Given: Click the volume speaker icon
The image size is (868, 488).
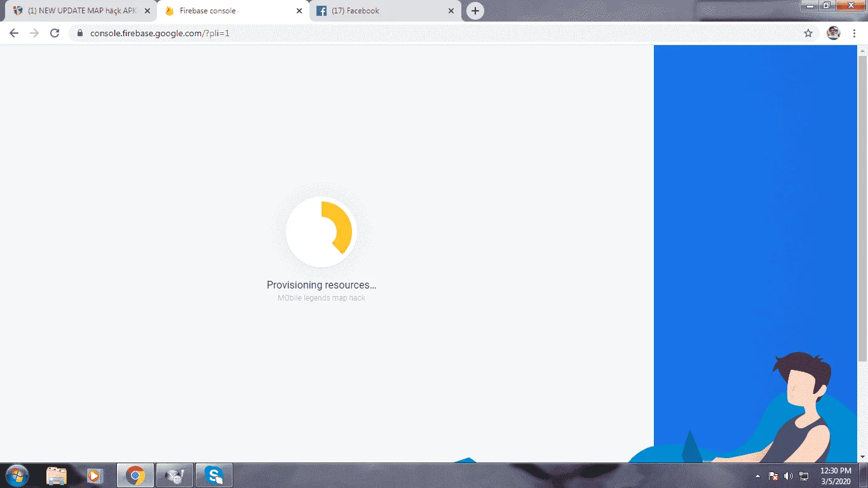Looking at the screenshot, I should click(x=789, y=476).
